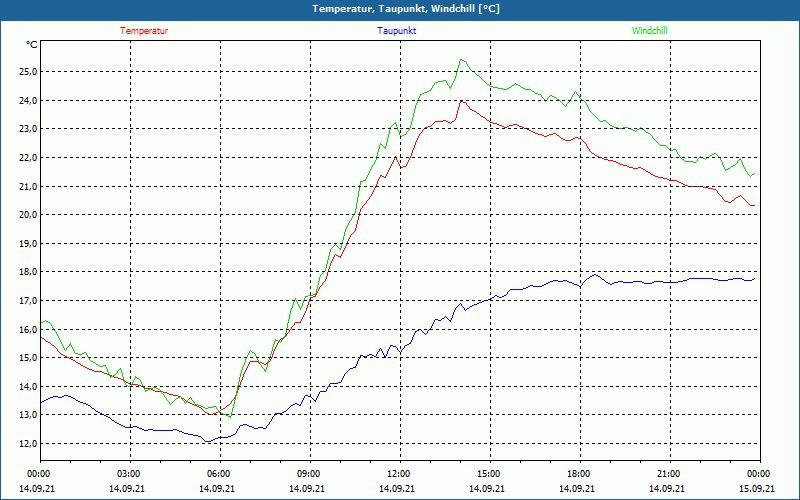Click the red Temperatur legend label
Viewport: 800px width, 500px height.
[x=144, y=31]
